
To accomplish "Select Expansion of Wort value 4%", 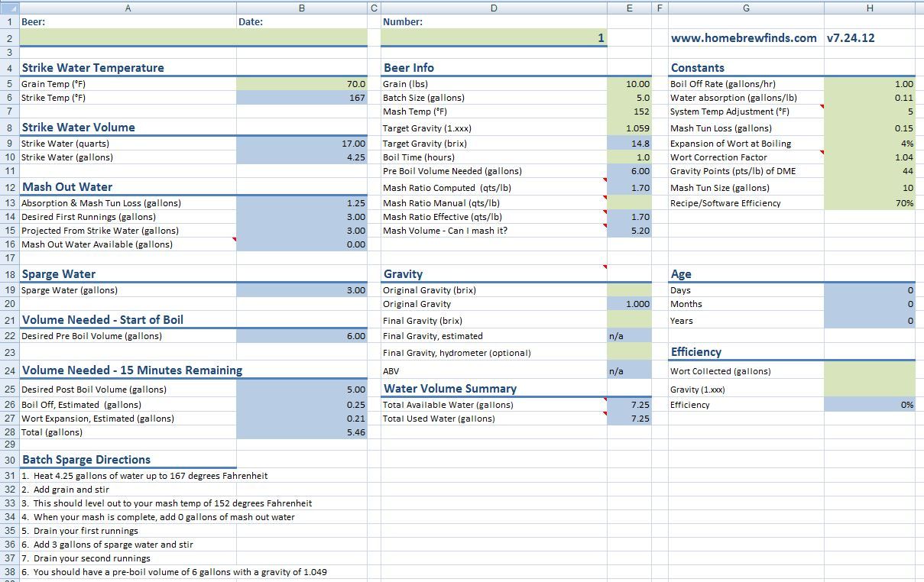I will [870, 144].
